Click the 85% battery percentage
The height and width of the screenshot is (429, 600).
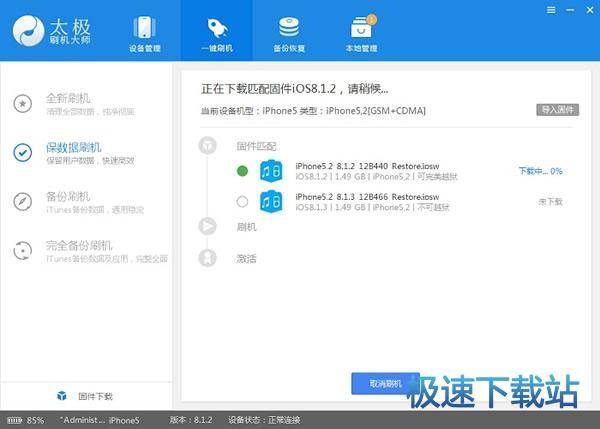pyautogui.click(x=35, y=420)
